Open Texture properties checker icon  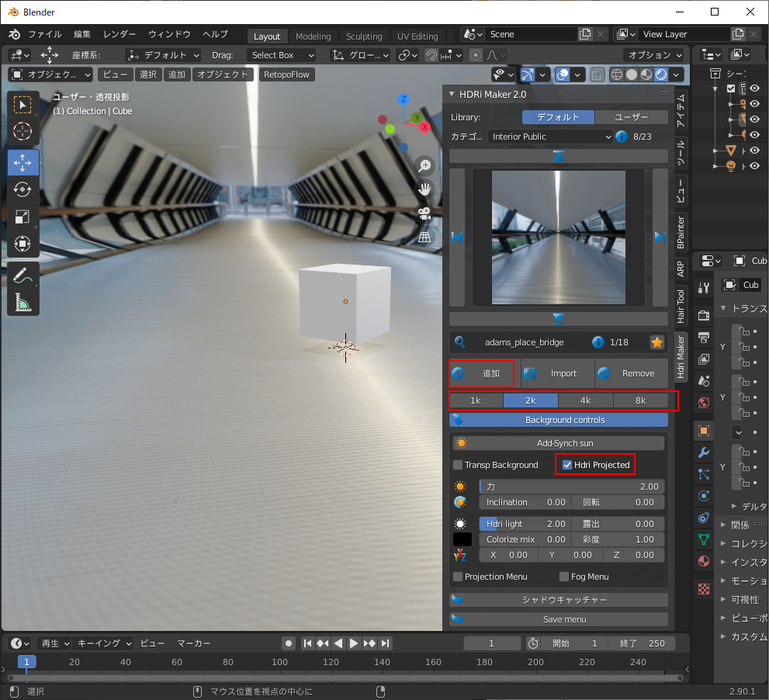click(x=704, y=589)
